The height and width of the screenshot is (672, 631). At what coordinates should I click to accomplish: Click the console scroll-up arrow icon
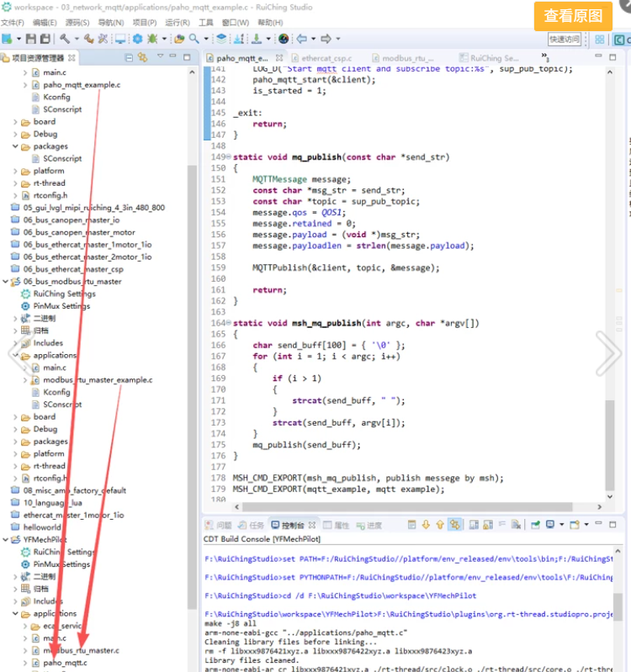440,525
